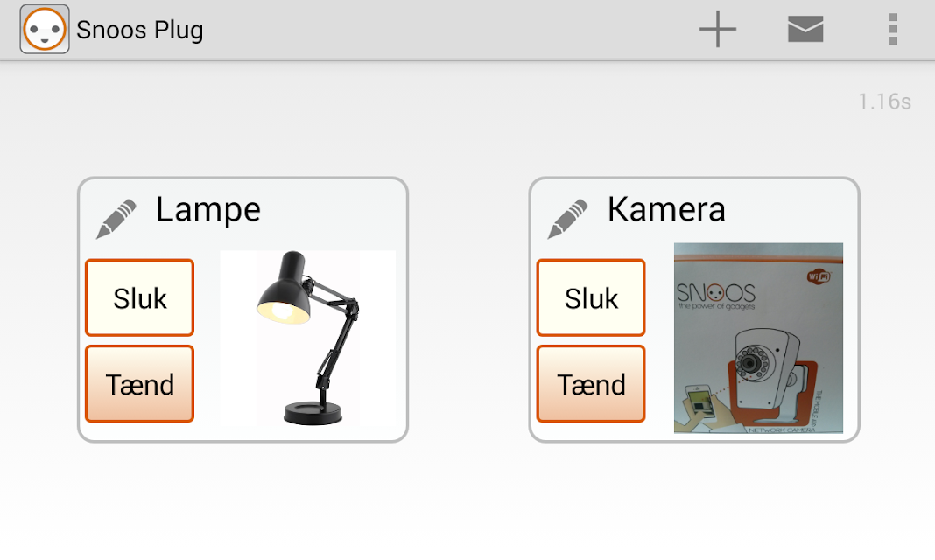Turn off Lampe with Sluk button
The image size is (935, 560).
tap(139, 297)
